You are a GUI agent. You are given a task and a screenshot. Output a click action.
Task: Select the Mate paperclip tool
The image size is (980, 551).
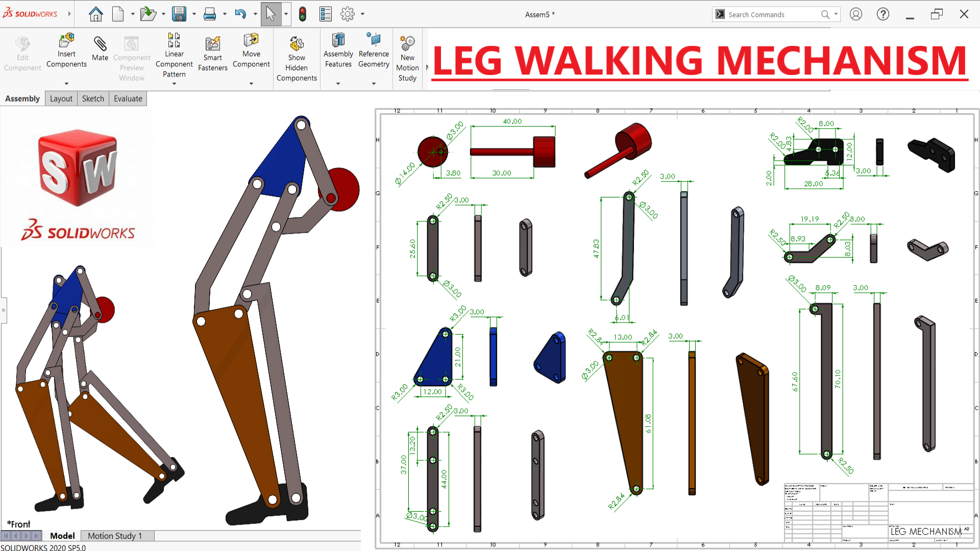pyautogui.click(x=100, y=48)
